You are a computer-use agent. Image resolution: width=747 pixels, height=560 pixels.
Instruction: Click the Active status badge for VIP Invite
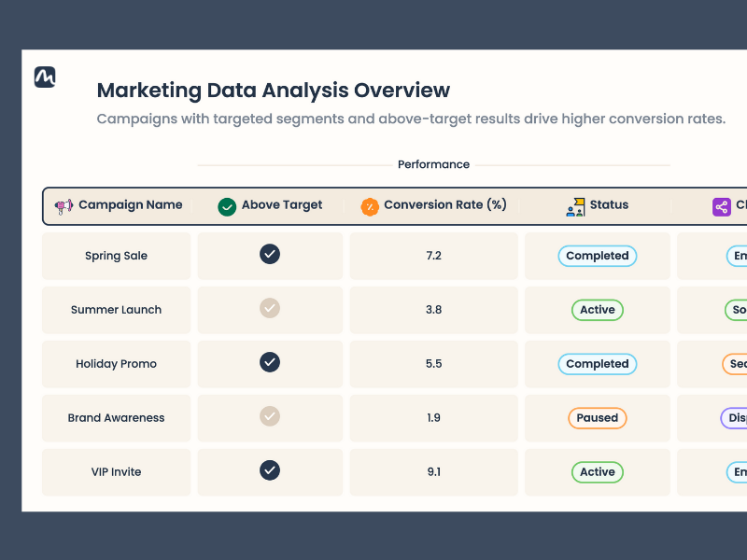coord(598,472)
